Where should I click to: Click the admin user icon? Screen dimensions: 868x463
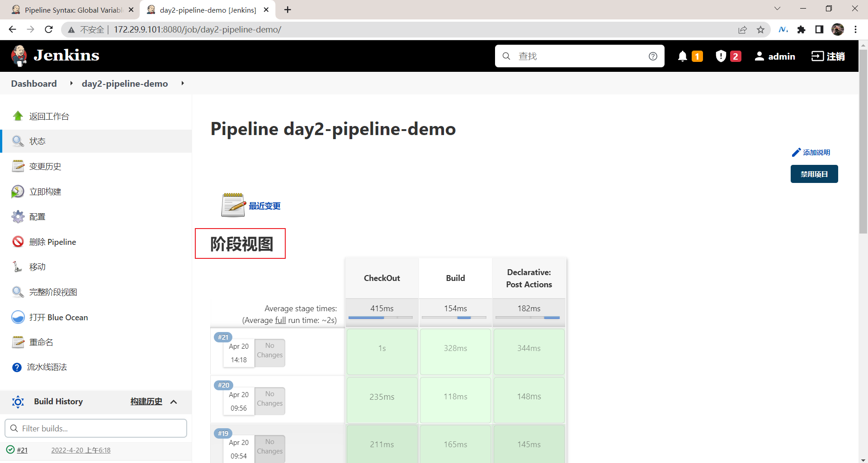coord(759,56)
